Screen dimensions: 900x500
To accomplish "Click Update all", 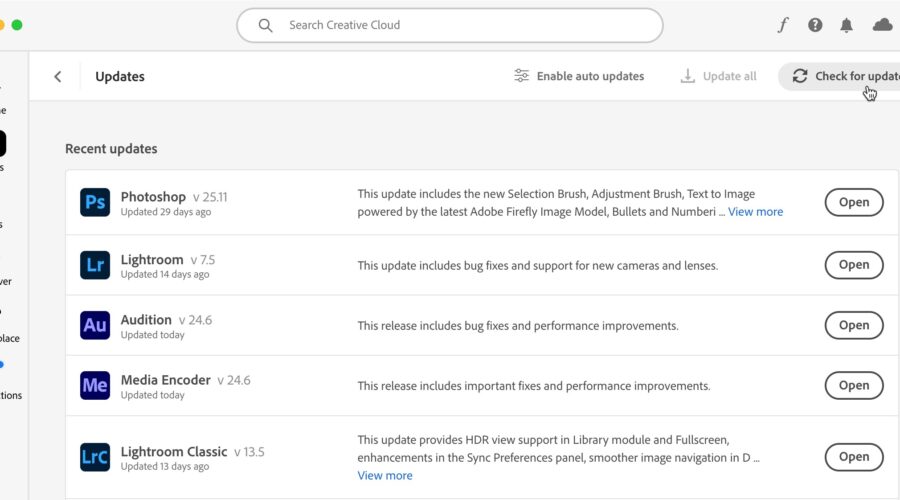I will tap(718, 76).
